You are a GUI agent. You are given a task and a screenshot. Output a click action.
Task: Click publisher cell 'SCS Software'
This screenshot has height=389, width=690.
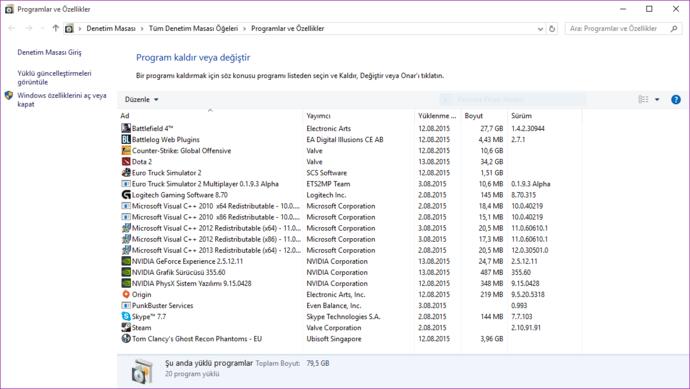point(327,173)
